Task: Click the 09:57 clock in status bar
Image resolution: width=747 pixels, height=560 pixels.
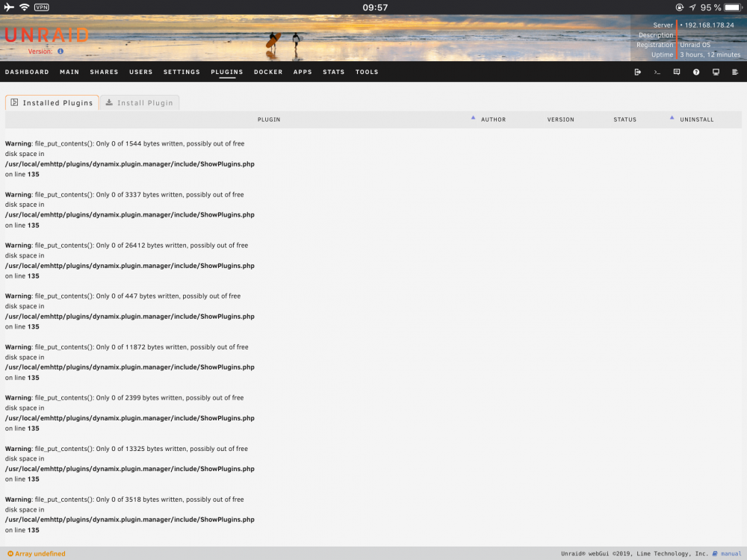Action: pos(375,7)
